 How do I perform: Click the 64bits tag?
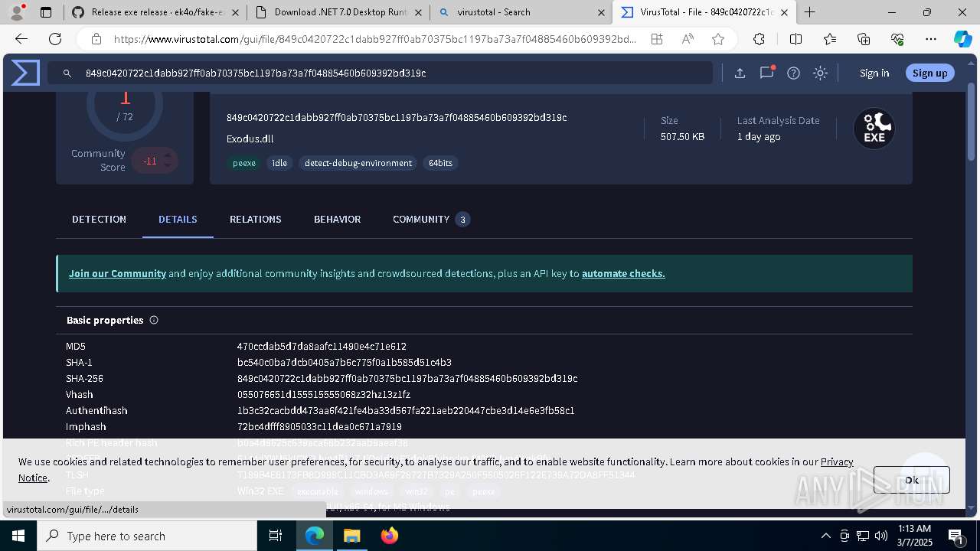[x=440, y=163]
